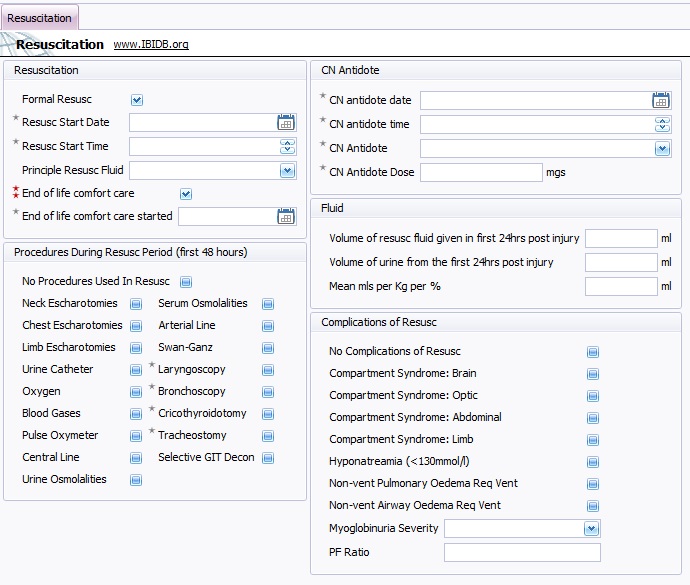The height and width of the screenshot is (585, 690).
Task: Open the CN Antidote dropdown list
Action: (662, 148)
